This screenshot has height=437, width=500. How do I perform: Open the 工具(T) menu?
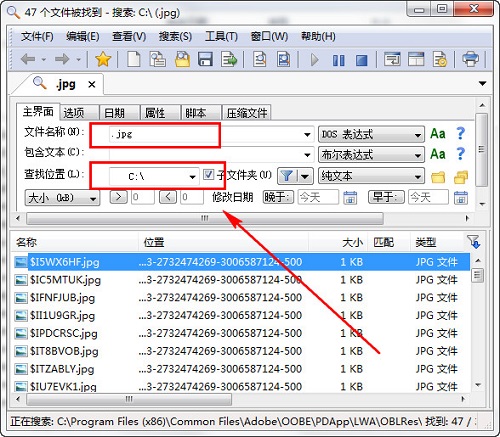click(x=221, y=36)
